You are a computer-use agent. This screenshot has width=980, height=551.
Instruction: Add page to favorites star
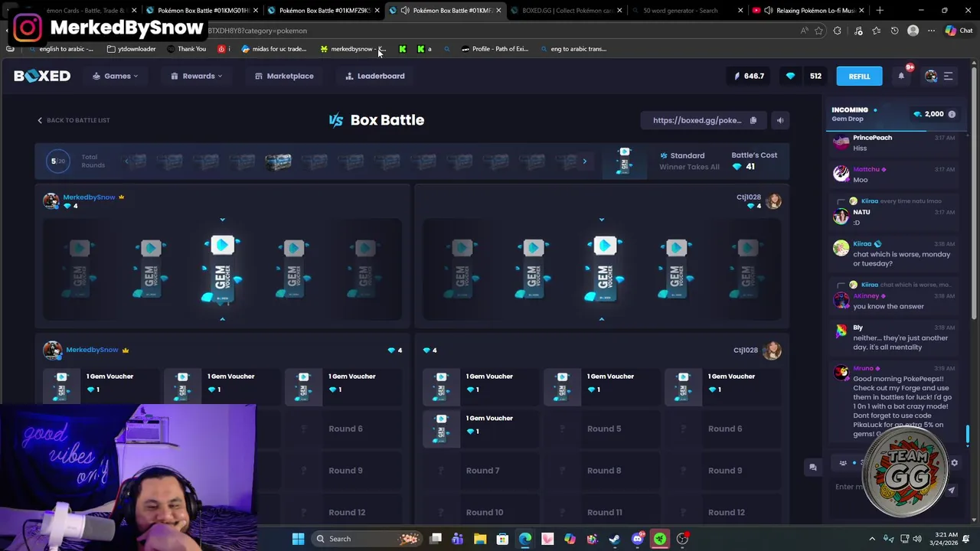[x=818, y=31]
